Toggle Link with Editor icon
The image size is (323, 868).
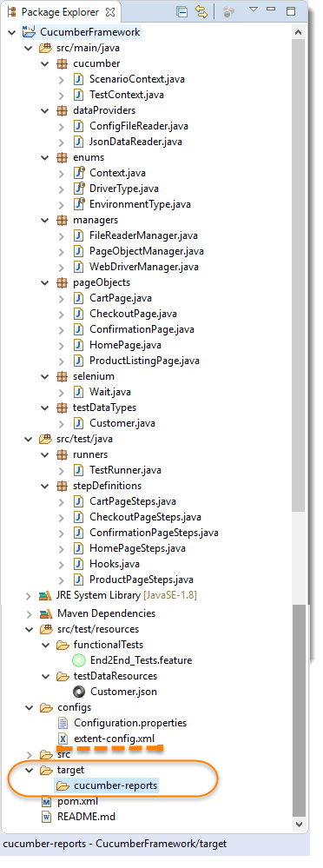tap(201, 11)
